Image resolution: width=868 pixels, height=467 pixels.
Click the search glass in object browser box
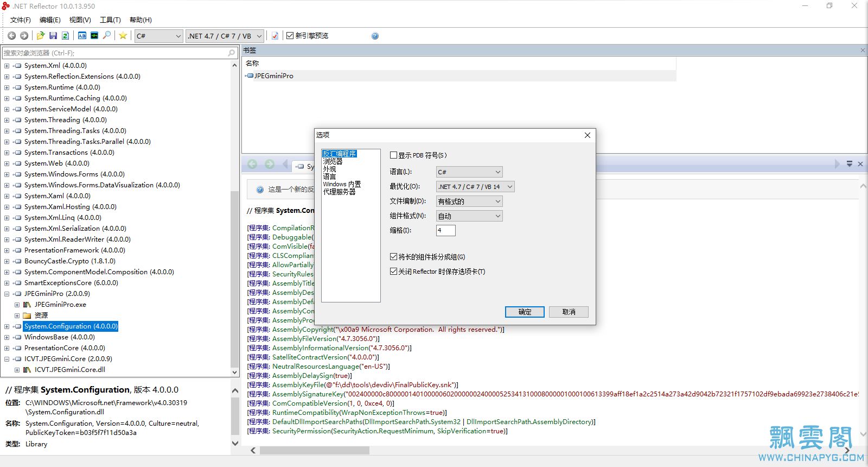[232, 53]
